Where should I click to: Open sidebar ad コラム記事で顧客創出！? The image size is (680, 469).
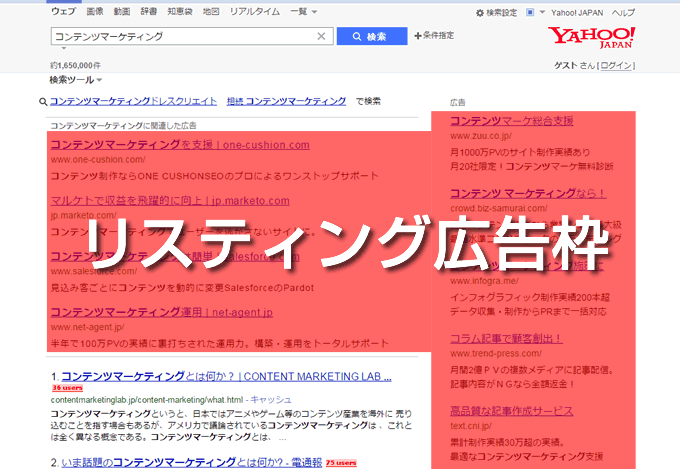coord(506,338)
